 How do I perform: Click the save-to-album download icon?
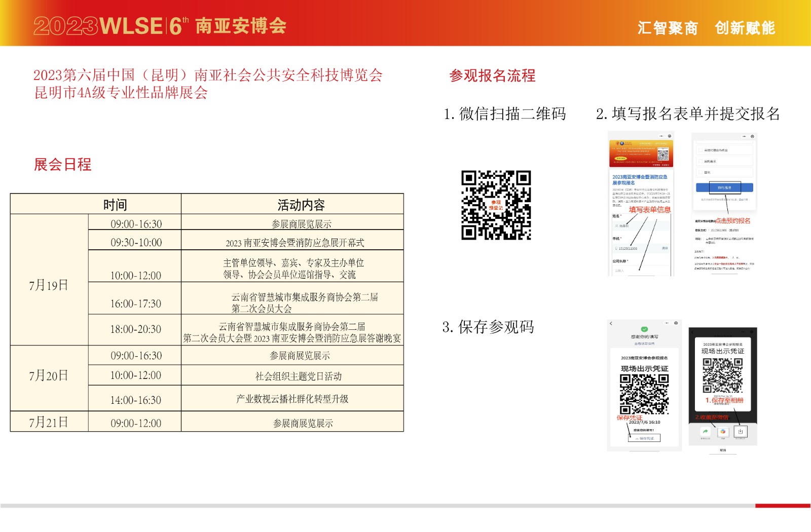[740, 432]
